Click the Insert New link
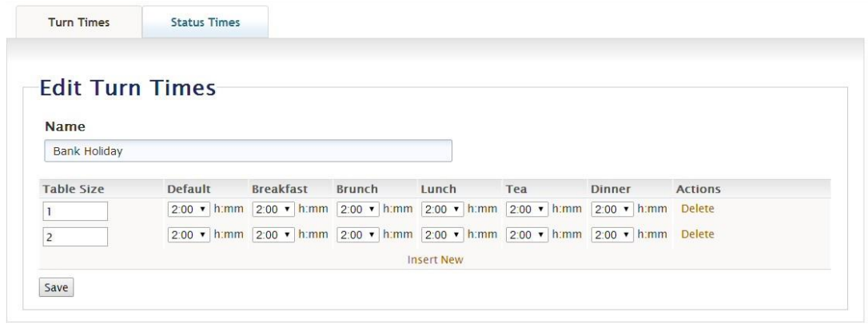Image resolution: width=868 pixels, height=324 pixels. [435, 260]
